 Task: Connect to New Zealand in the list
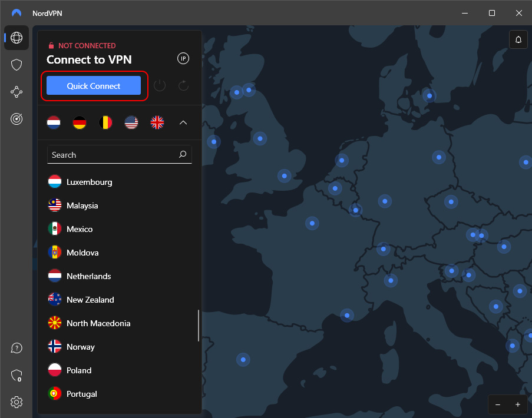[x=120, y=300]
